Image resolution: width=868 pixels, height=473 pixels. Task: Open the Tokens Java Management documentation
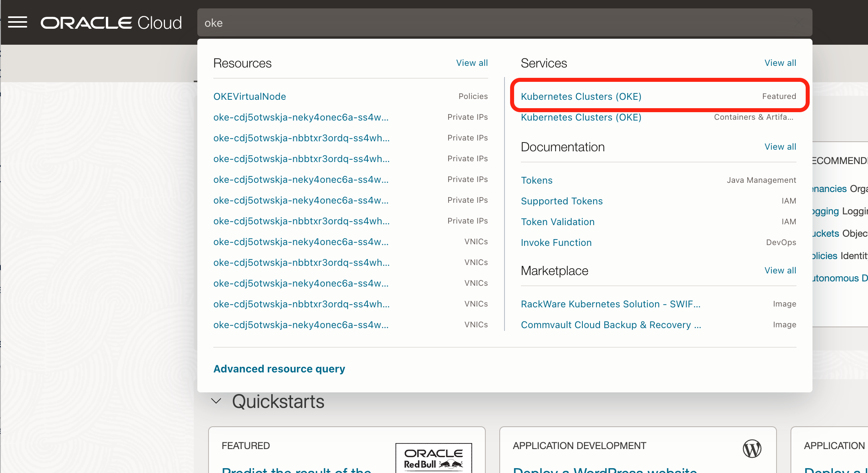536,180
